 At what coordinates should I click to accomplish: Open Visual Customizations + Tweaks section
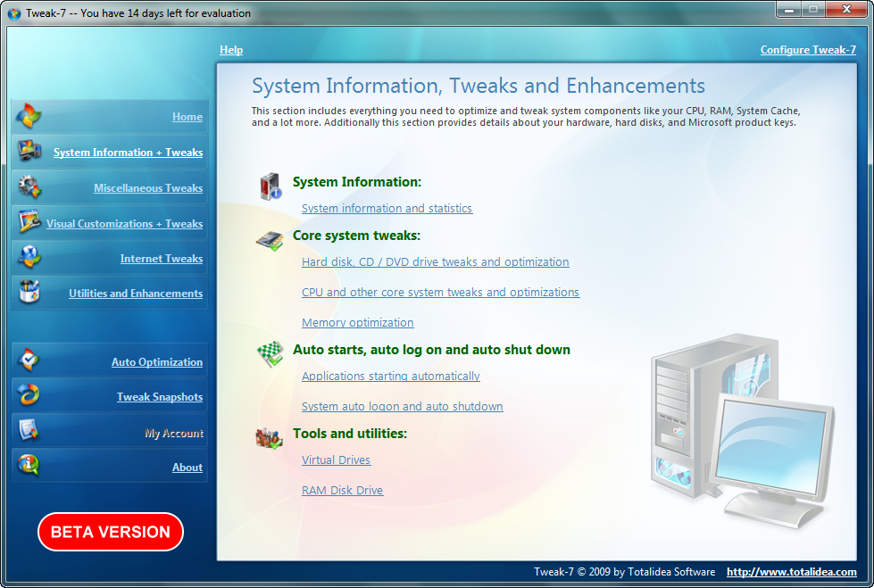point(124,223)
